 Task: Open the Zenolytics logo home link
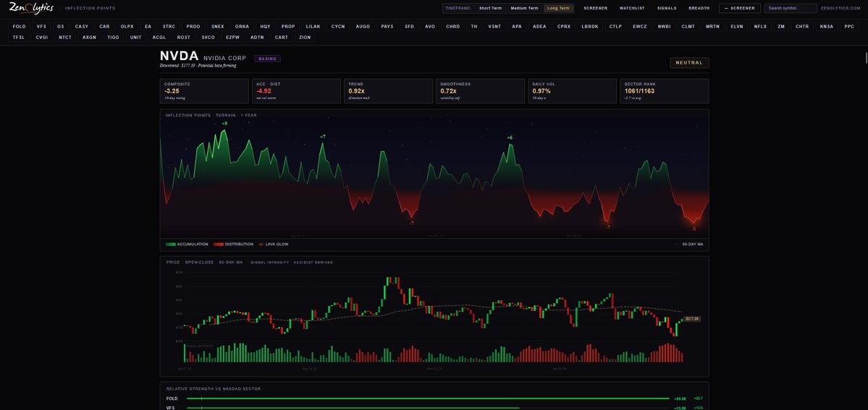(x=32, y=8)
